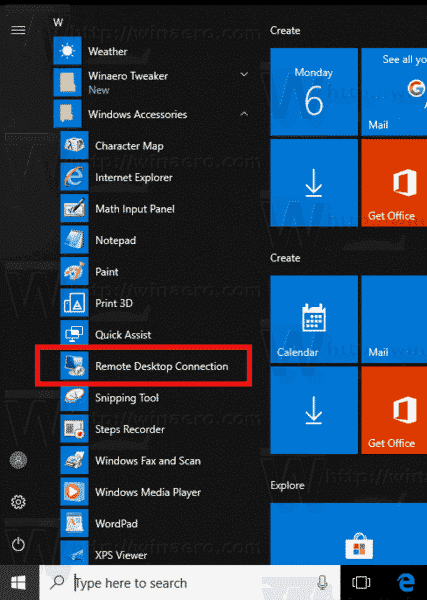The image size is (427, 600).
Task: Click the Quick Assist label
Action: [123, 335]
